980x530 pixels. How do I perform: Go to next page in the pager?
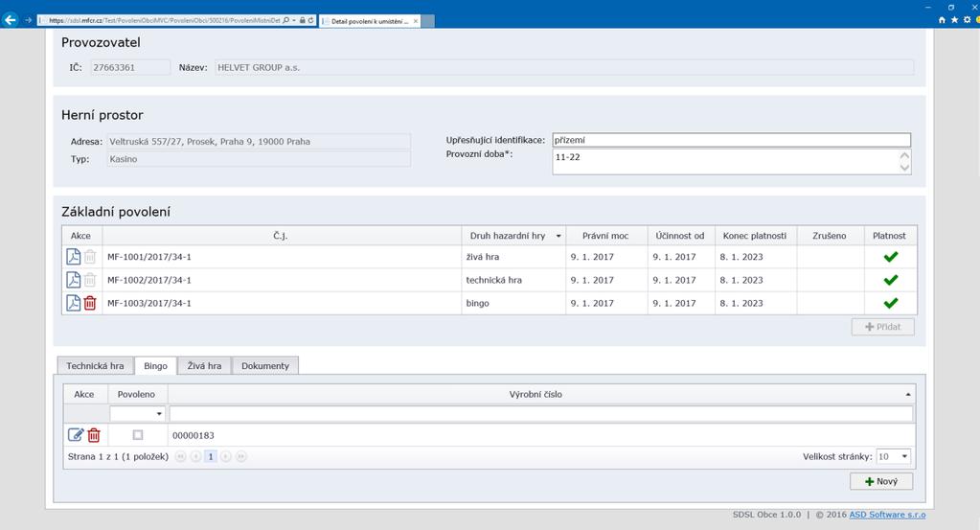226,457
